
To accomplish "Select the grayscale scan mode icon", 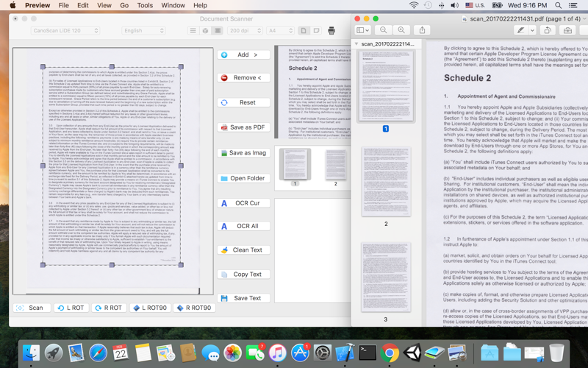I will coord(218,31).
